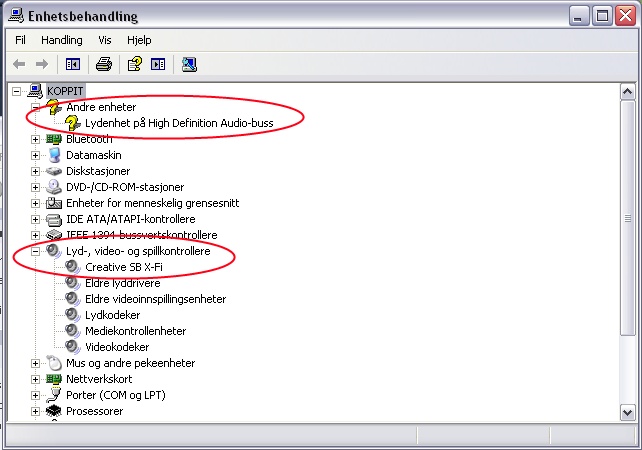Expand the Mus og andre pekeenheter category
This screenshot has height=450, width=642.
point(36,363)
